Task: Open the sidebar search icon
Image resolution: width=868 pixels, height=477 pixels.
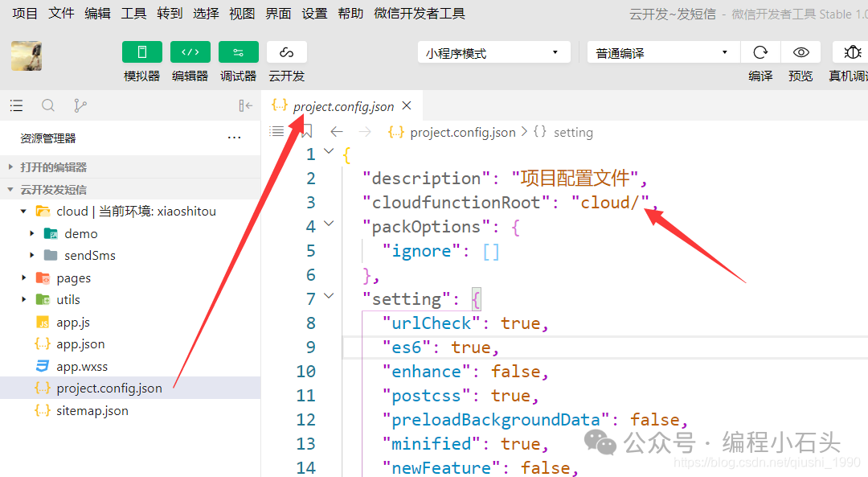Action: coord(48,105)
